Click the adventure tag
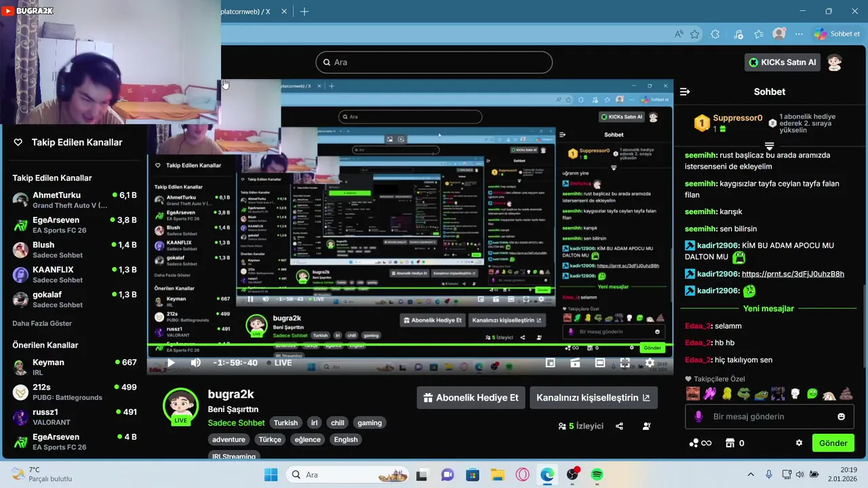This screenshot has height=488, width=868. coord(229,439)
